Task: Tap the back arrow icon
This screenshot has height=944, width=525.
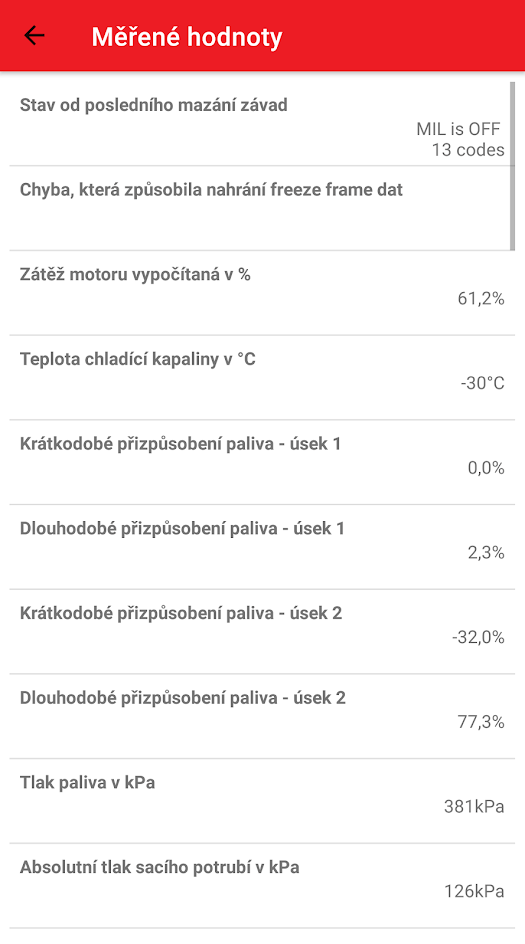Action: coord(34,36)
